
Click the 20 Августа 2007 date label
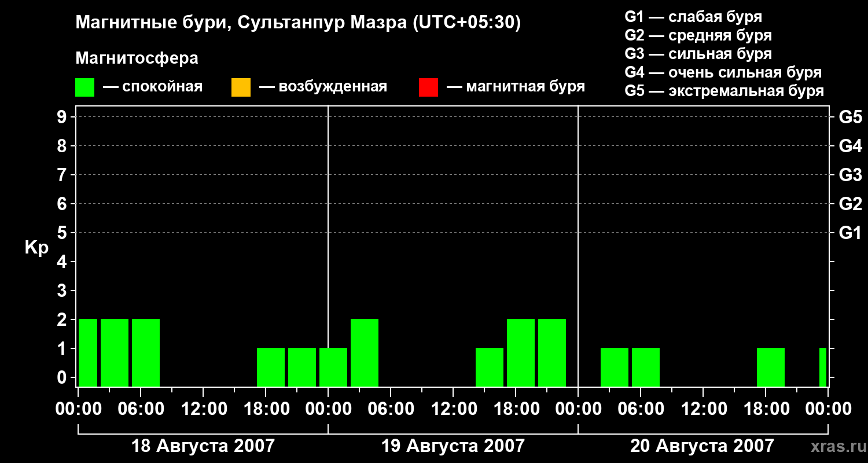pyautogui.click(x=702, y=446)
